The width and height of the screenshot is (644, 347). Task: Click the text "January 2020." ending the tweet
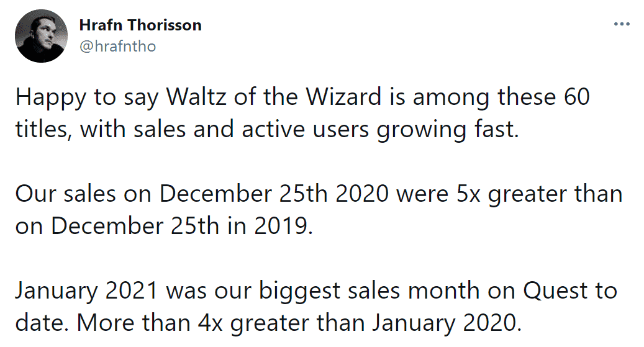[447, 323]
